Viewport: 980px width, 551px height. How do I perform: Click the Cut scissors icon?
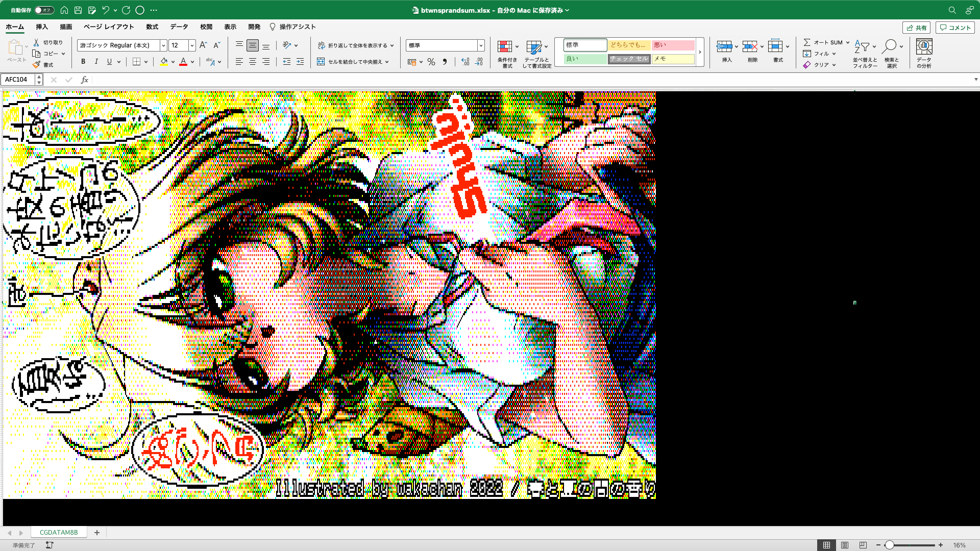[36, 42]
